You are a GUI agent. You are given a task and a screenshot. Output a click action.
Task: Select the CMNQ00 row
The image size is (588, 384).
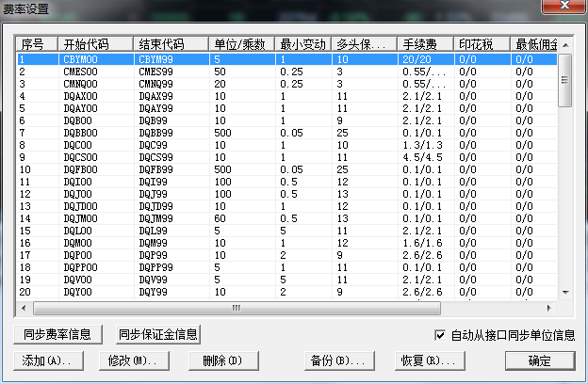[286, 84]
